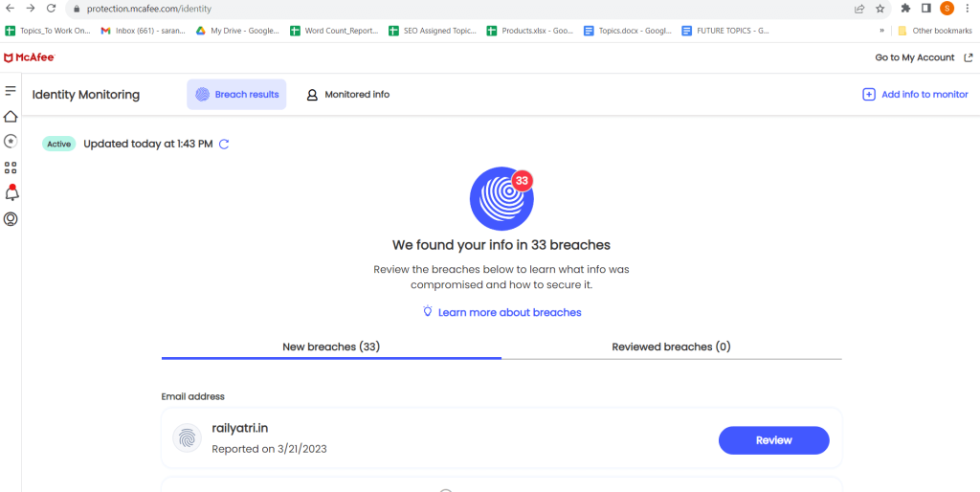Open the browser extensions puzzle icon

coord(905,8)
